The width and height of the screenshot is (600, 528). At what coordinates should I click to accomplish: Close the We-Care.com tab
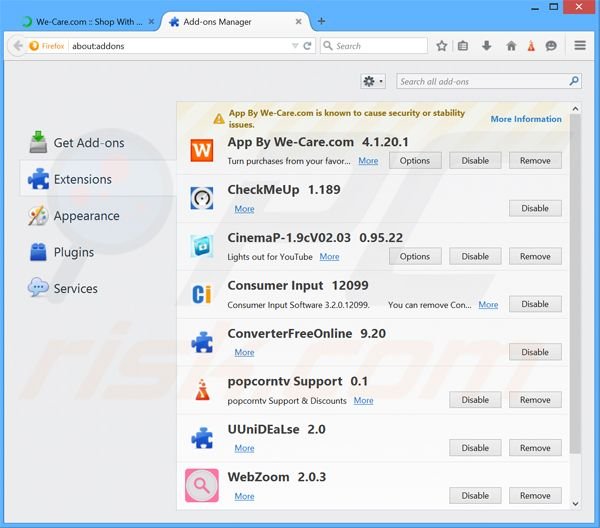tap(151, 21)
